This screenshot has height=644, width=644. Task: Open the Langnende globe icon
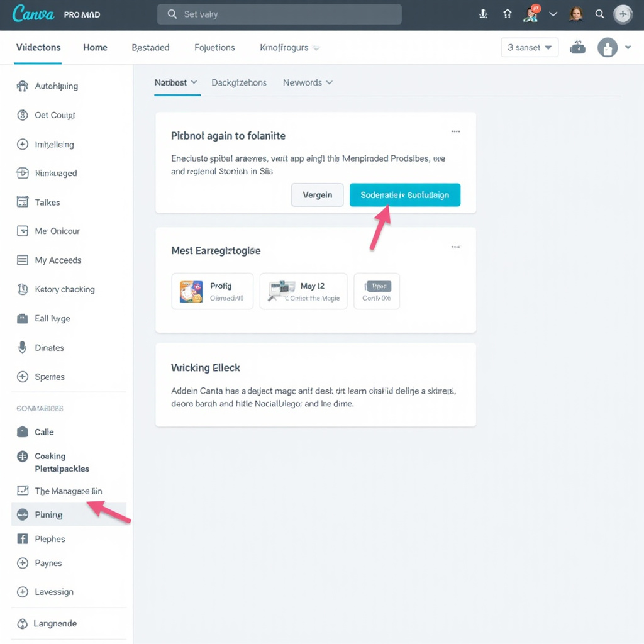(x=23, y=624)
